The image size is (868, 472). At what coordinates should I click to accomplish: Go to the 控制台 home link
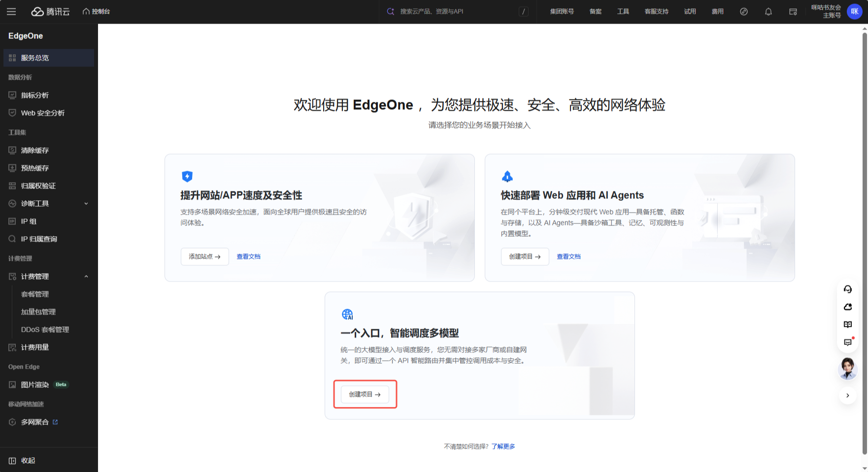(x=97, y=11)
